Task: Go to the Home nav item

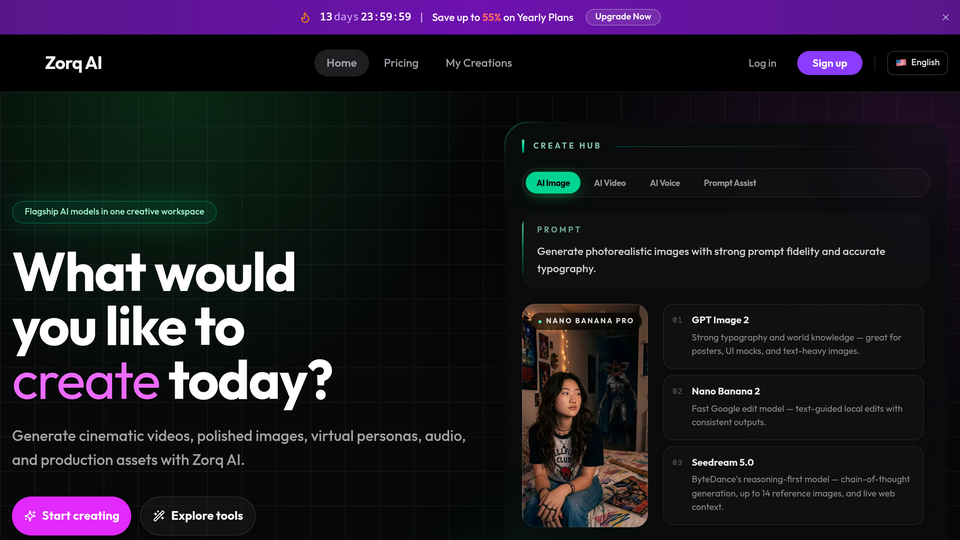Action: point(341,63)
